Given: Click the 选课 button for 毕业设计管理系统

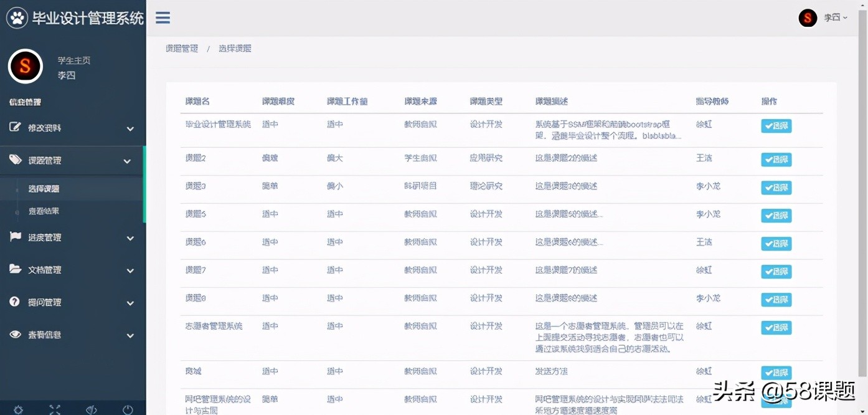Looking at the screenshot, I should coord(776,125).
